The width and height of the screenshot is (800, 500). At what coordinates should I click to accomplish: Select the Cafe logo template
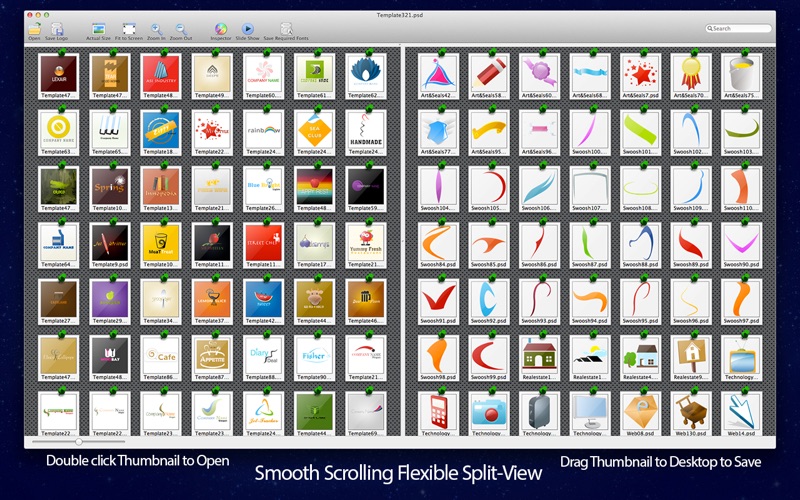[x=161, y=358]
